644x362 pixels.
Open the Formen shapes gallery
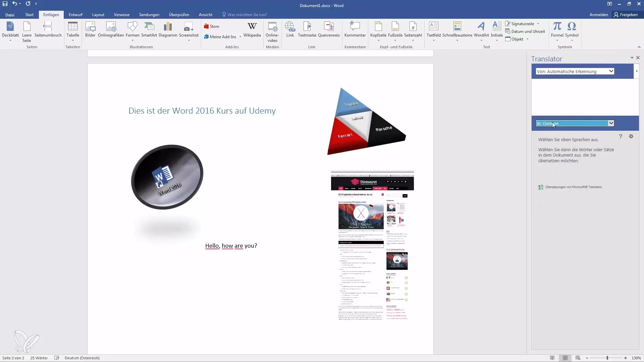pyautogui.click(x=132, y=32)
